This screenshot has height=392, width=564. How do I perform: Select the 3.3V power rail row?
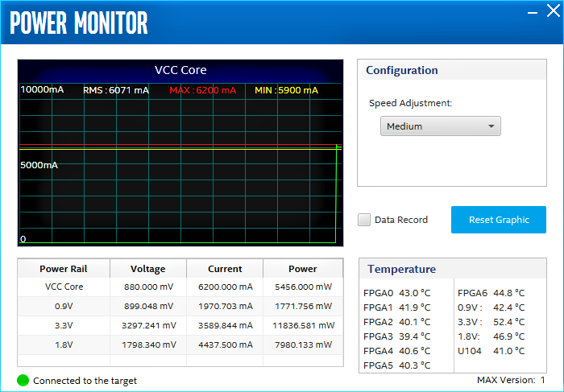[64, 325]
